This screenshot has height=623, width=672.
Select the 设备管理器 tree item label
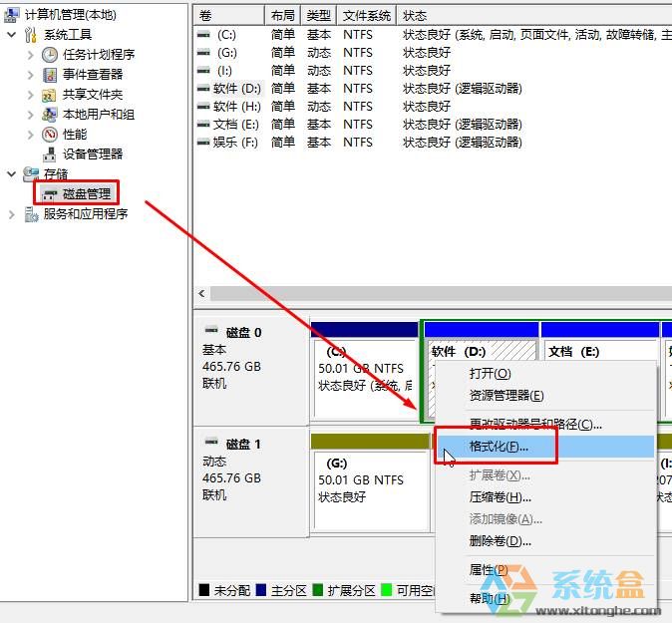pyautogui.click(x=93, y=154)
